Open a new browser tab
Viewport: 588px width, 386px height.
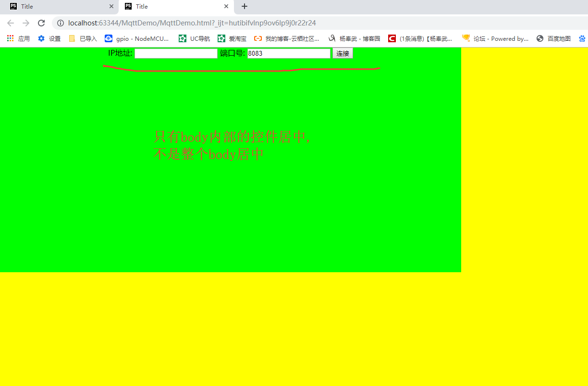coord(245,7)
